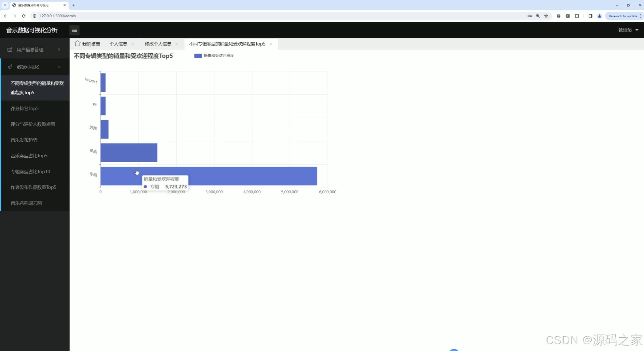Click the home icon on 我的桌面 tab
644x351 pixels.
pyautogui.click(x=77, y=44)
